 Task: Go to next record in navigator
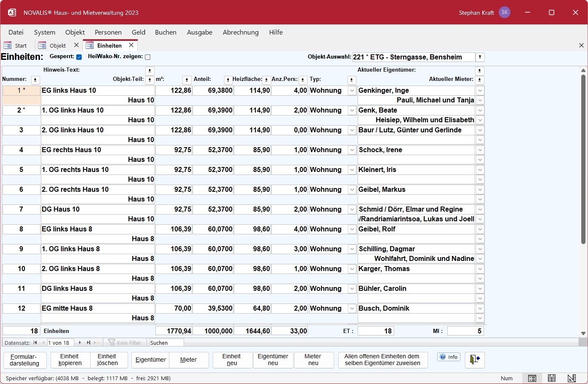tap(80, 343)
